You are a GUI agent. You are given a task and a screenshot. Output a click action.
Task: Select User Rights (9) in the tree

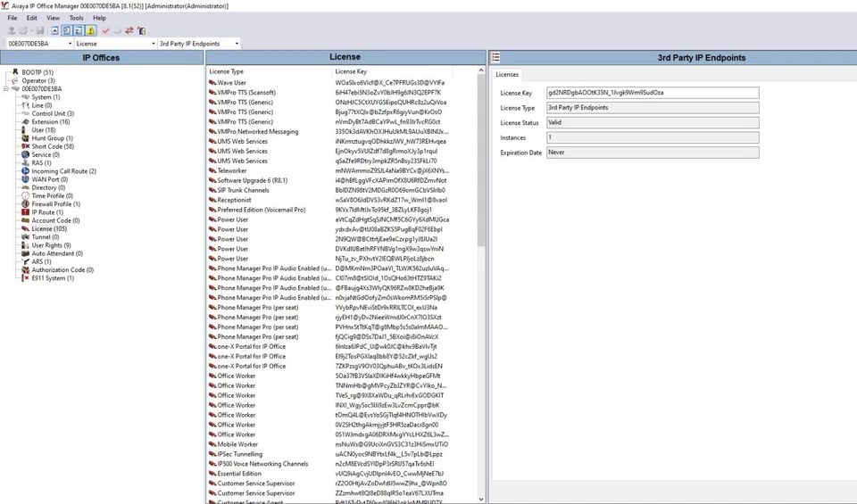[51, 245]
